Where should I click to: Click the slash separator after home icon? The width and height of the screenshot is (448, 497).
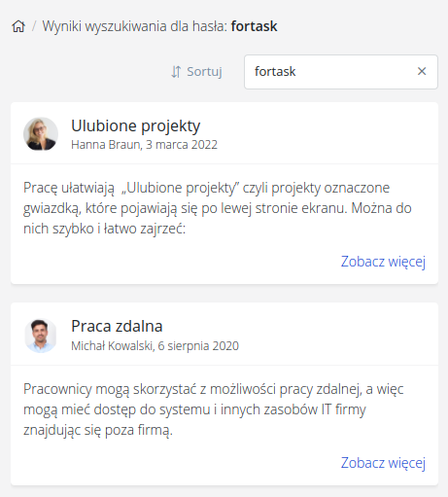pos(34,26)
